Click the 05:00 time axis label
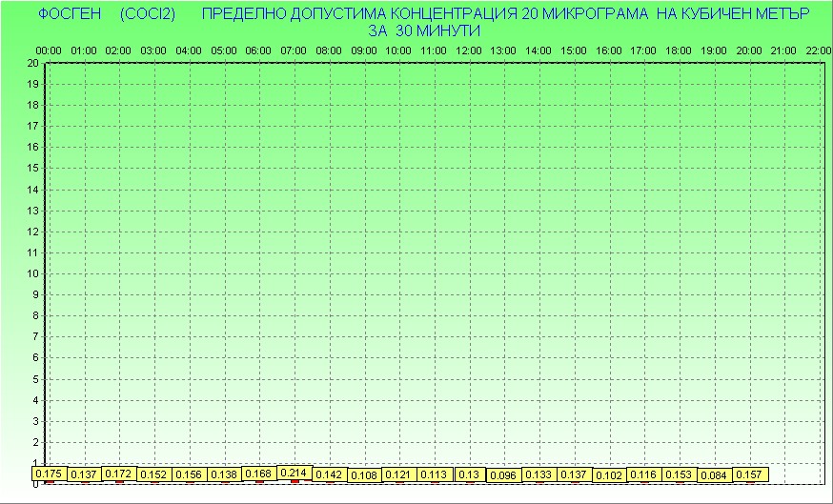This screenshot has width=833, height=504. click(x=224, y=51)
